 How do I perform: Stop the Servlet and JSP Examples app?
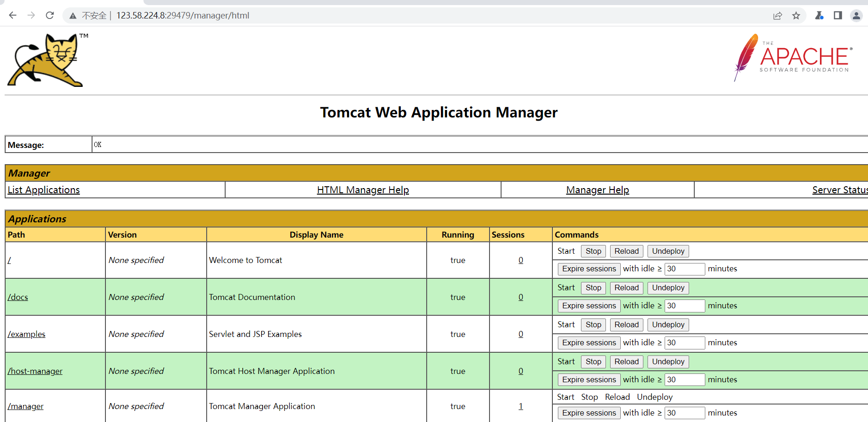click(x=593, y=324)
